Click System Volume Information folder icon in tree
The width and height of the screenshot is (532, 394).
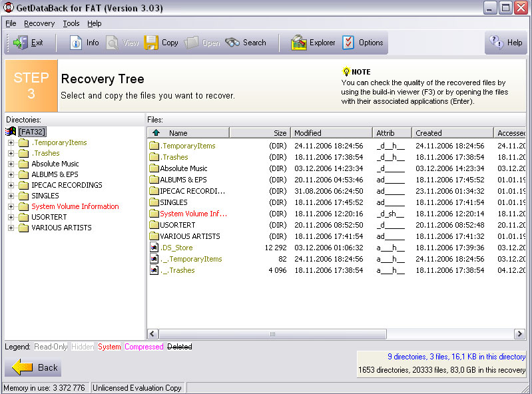pyautogui.click(x=23, y=206)
